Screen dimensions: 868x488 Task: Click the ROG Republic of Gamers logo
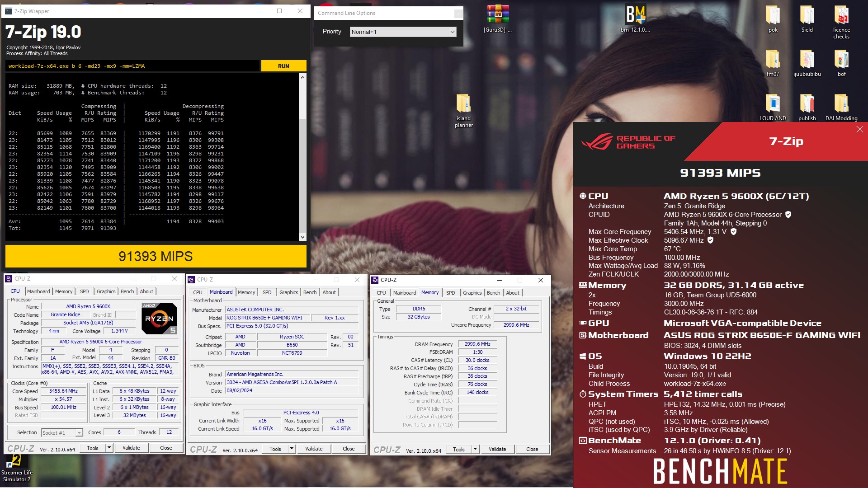[x=628, y=142]
